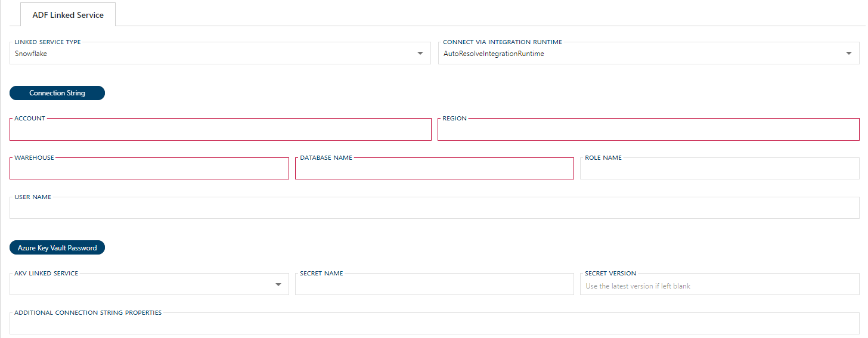Open the Linked Service Type dropdown
This screenshot has width=868, height=338.
[x=220, y=54]
